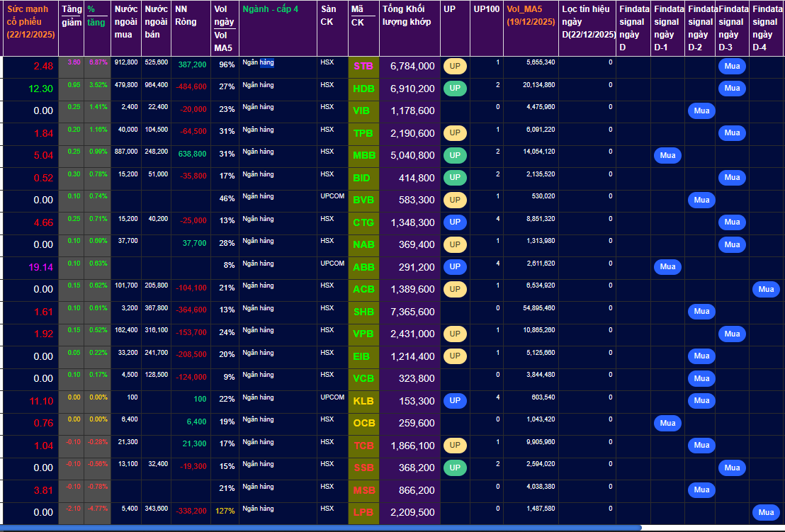The image size is (785, 532).
Task: Click the Sàn CK column header
Action: (332, 28)
